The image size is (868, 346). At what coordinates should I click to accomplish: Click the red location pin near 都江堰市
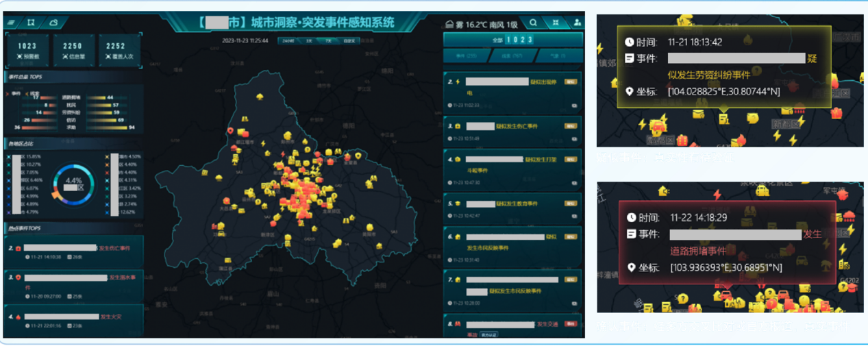231,131
